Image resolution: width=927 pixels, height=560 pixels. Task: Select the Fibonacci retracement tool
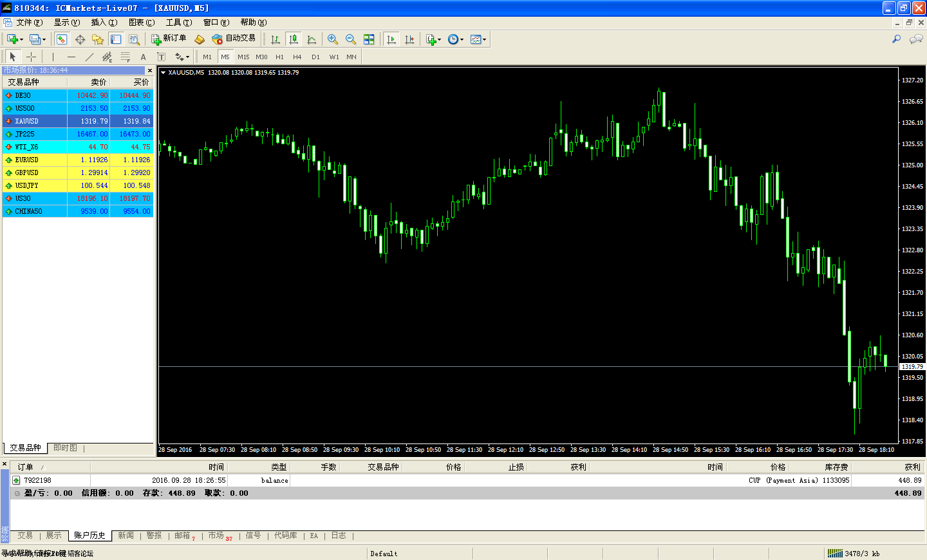coord(125,57)
